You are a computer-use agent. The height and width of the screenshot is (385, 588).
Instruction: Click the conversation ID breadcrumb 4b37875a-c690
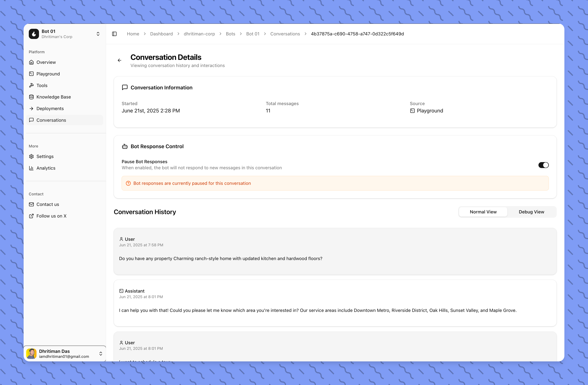357,34
